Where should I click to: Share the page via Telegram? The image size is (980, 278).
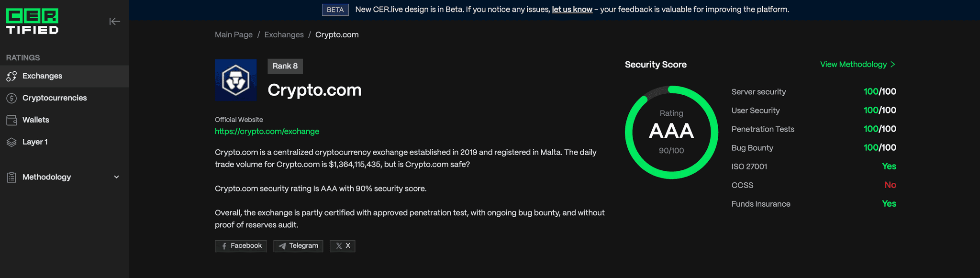(x=298, y=246)
